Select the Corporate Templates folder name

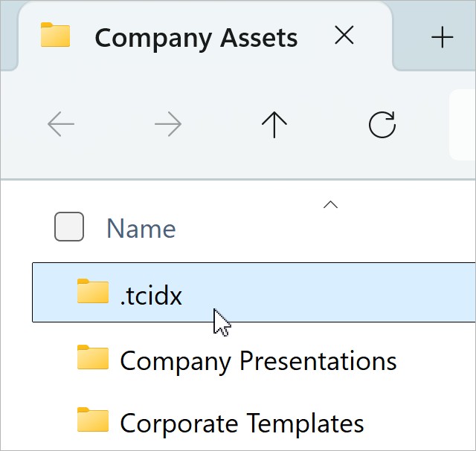[242, 424]
